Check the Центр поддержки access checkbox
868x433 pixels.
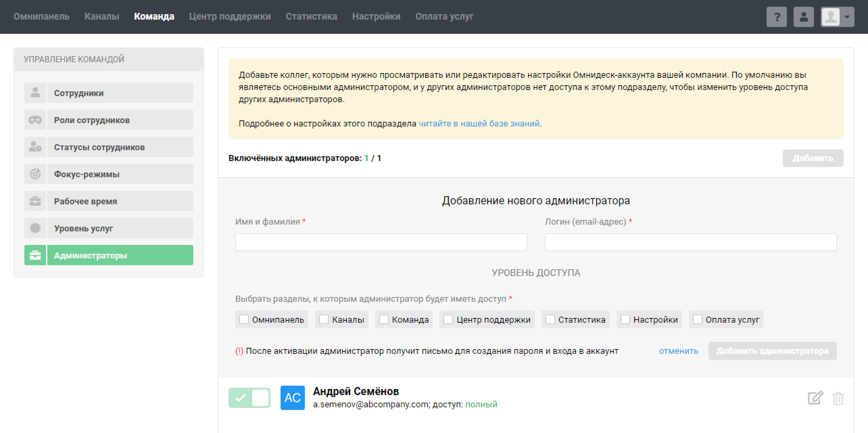click(x=448, y=319)
